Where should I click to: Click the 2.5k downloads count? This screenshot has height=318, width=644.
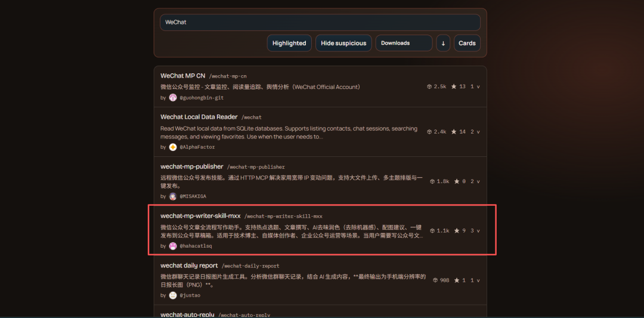point(440,87)
